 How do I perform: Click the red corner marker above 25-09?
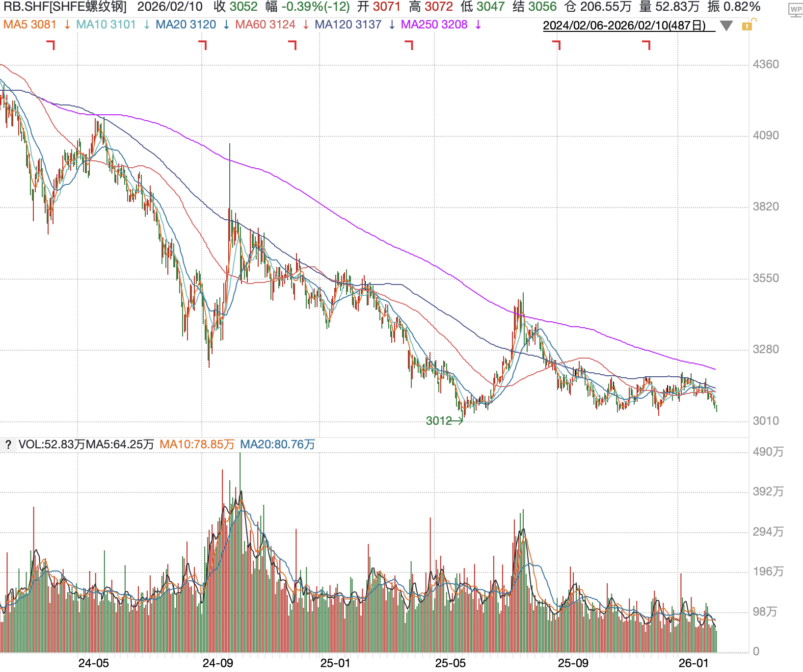tap(557, 46)
